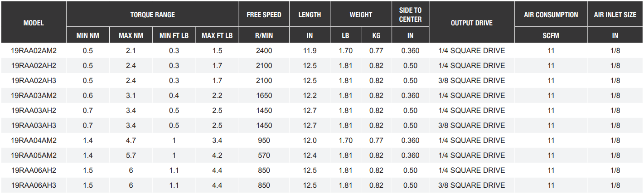Click the AIR CONSUMPTION header

click(551, 15)
